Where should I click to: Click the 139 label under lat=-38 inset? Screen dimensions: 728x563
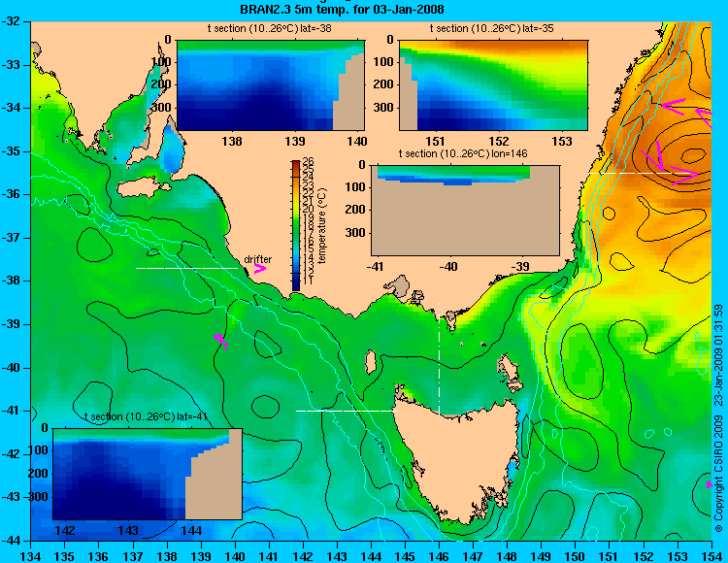click(x=295, y=141)
